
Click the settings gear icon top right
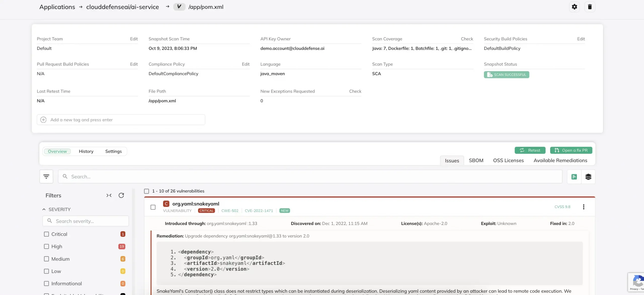574,7
